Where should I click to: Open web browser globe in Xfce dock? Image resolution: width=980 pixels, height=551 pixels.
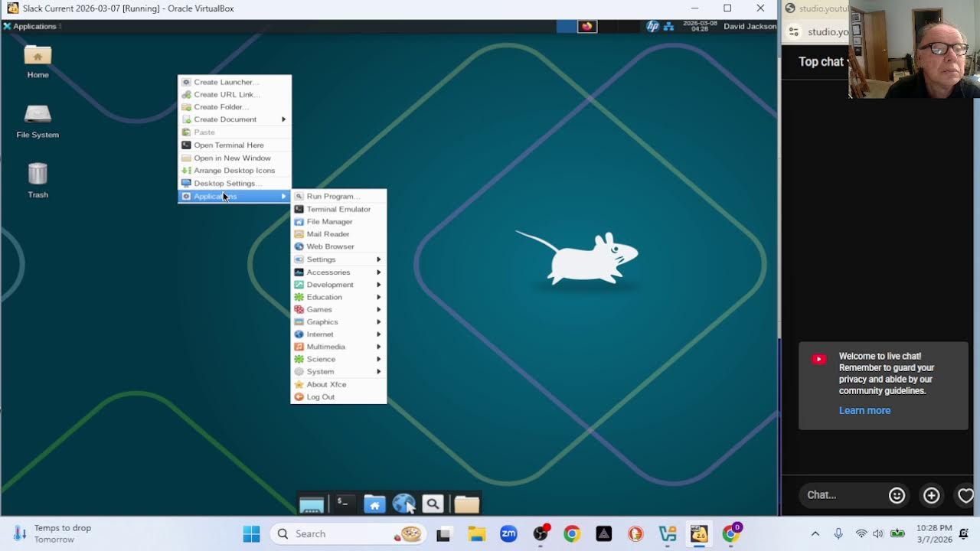403,504
